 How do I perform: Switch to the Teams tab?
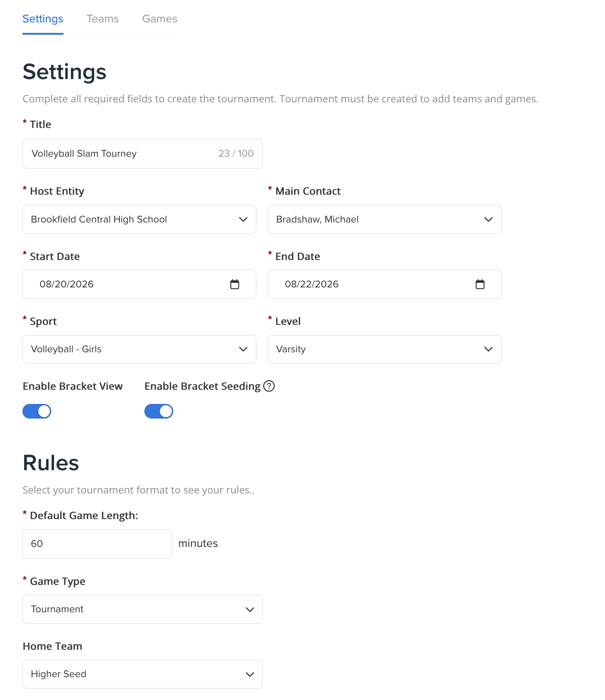(103, 19)
